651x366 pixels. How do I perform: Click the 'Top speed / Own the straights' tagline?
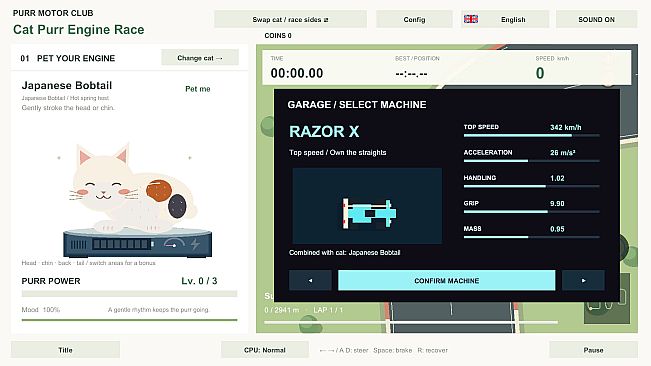click(338, 152)
